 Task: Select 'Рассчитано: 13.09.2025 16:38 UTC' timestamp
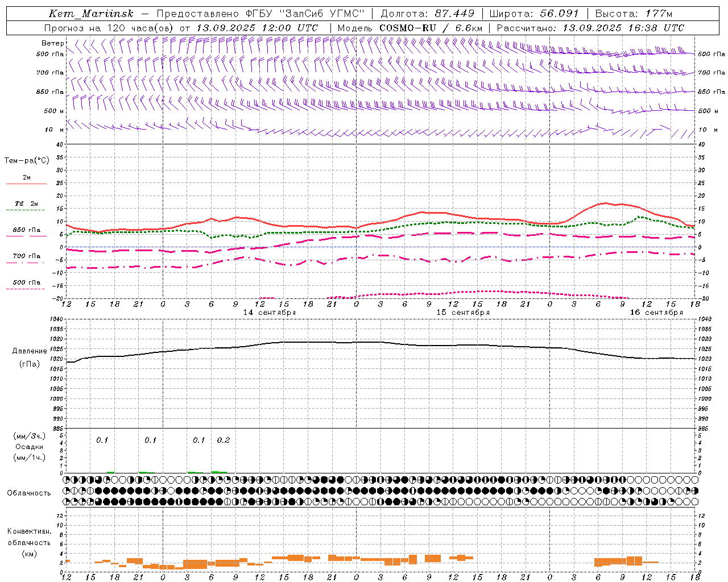[590, 28]
